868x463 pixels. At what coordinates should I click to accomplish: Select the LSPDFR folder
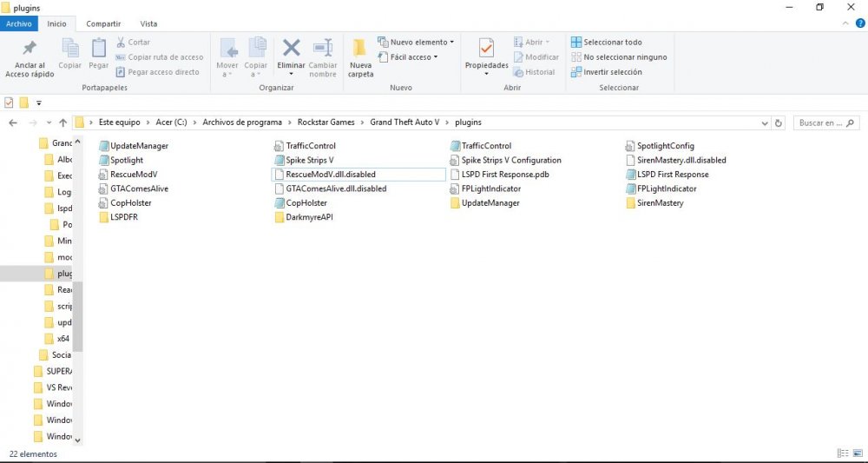118,217
